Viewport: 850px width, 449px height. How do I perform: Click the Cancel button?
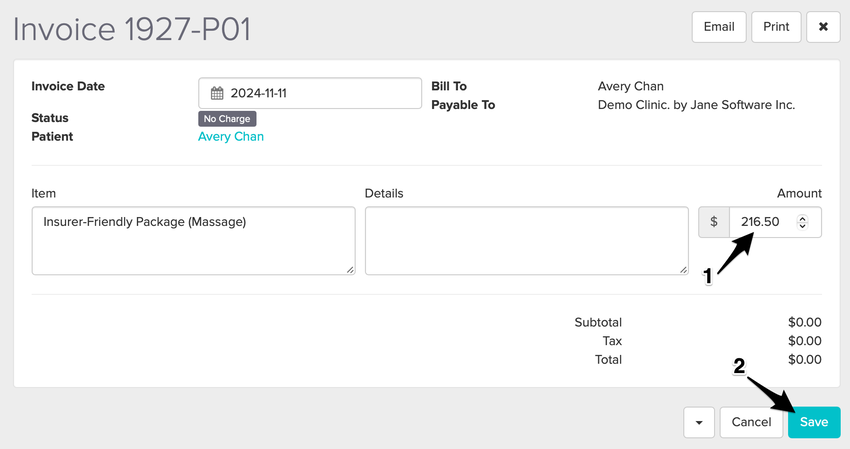751,422
